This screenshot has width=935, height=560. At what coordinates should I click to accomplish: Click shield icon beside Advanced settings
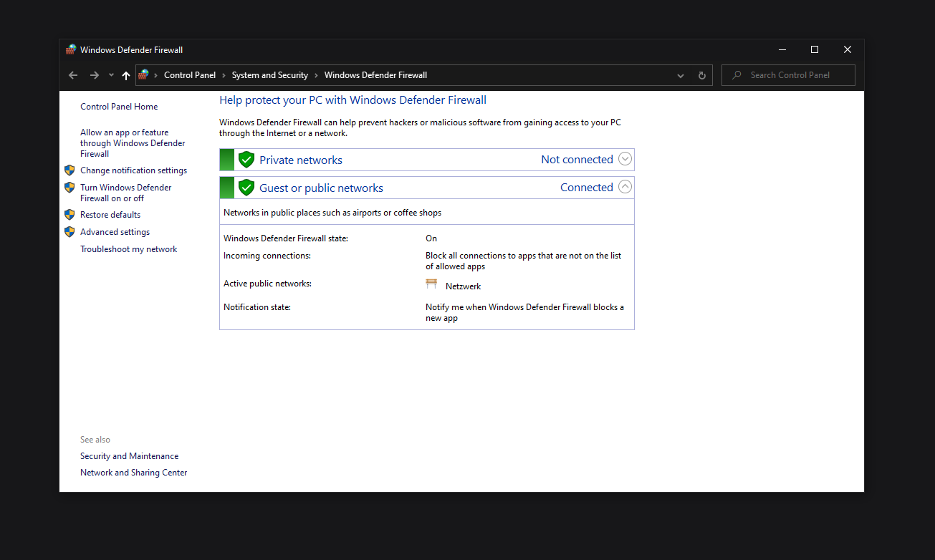69,232
